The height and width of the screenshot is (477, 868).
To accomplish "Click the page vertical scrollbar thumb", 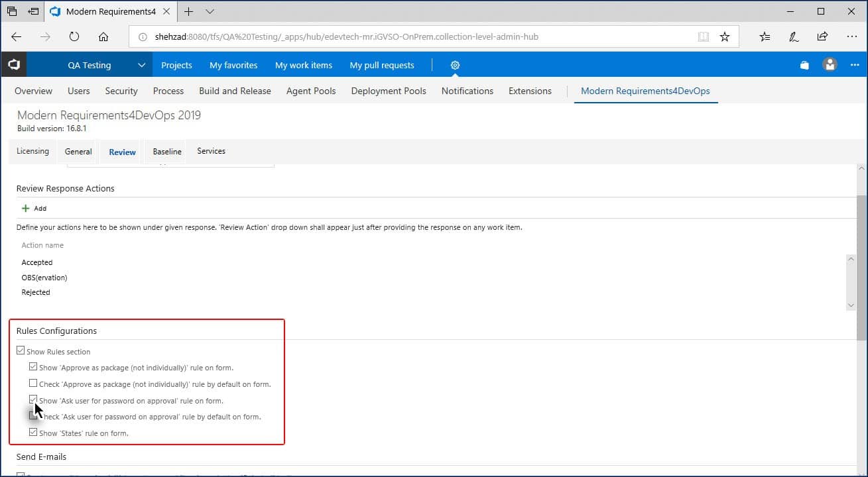I will click(x=862, y=268).
